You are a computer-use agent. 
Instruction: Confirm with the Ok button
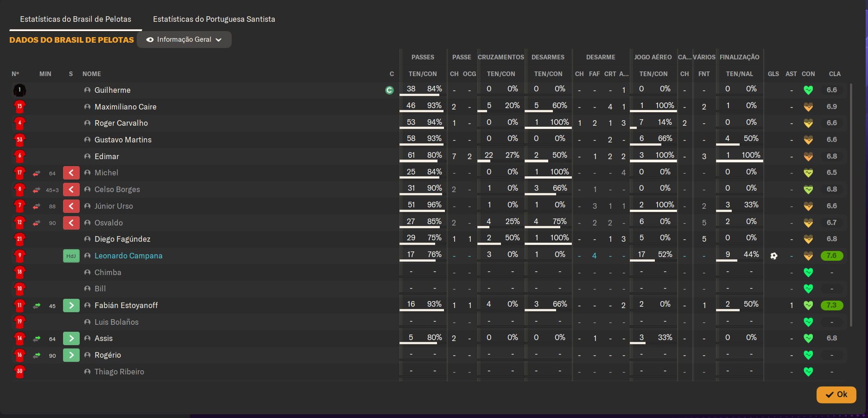pyautogui.click(x=836, y=394)
